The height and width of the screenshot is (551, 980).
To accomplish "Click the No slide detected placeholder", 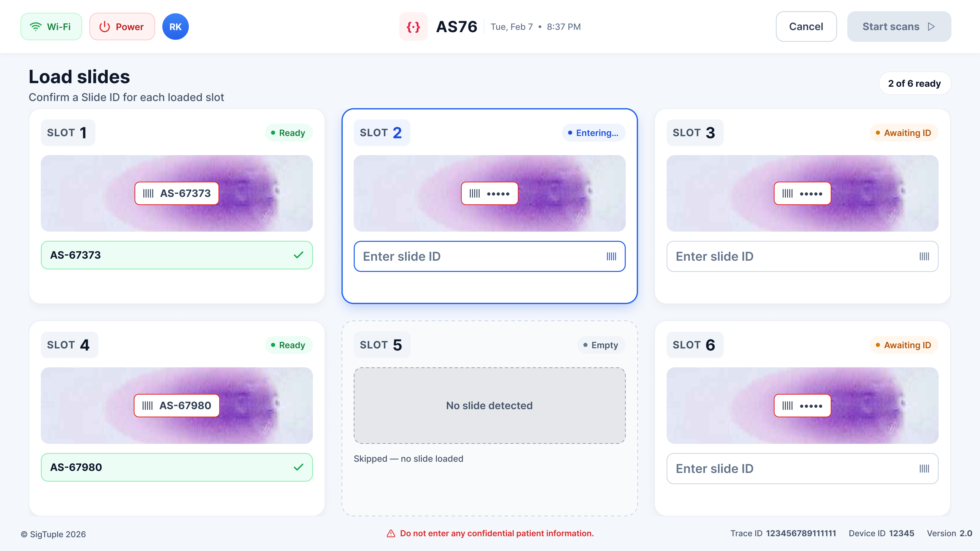I will click(x=490, y=405).
